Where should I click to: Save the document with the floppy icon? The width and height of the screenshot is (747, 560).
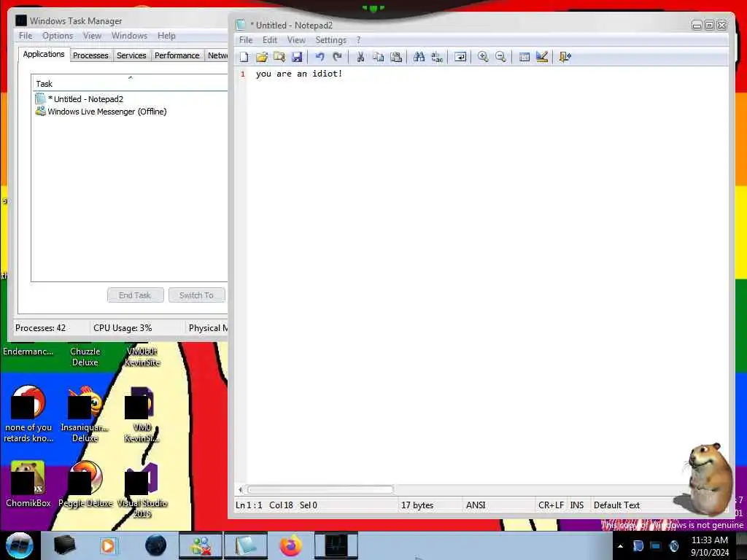[297, 57]
